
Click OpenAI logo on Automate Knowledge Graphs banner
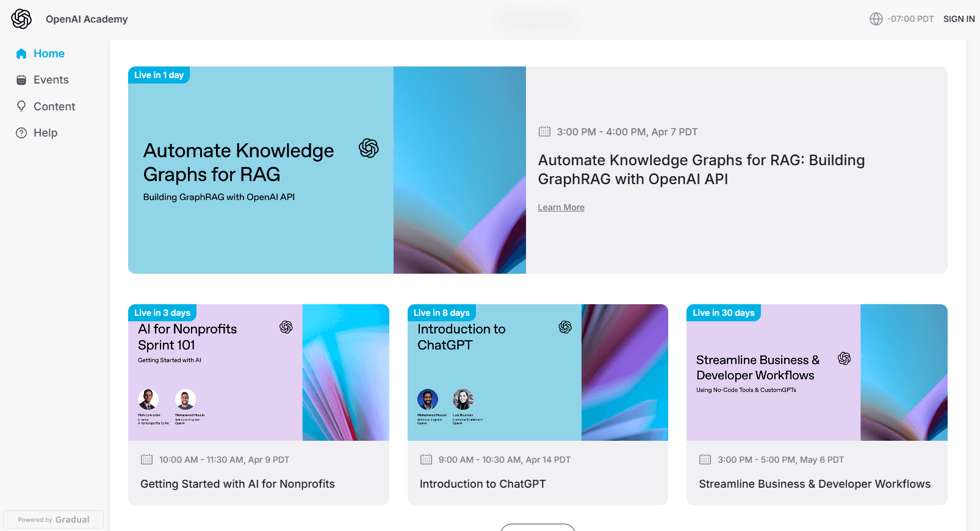[369, 148]
